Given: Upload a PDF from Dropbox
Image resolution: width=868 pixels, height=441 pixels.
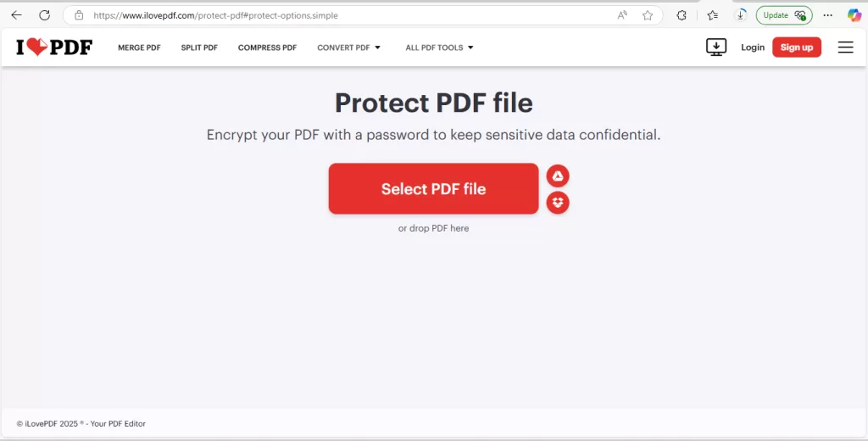Looking at the screenshot, I should click(558, 203).
